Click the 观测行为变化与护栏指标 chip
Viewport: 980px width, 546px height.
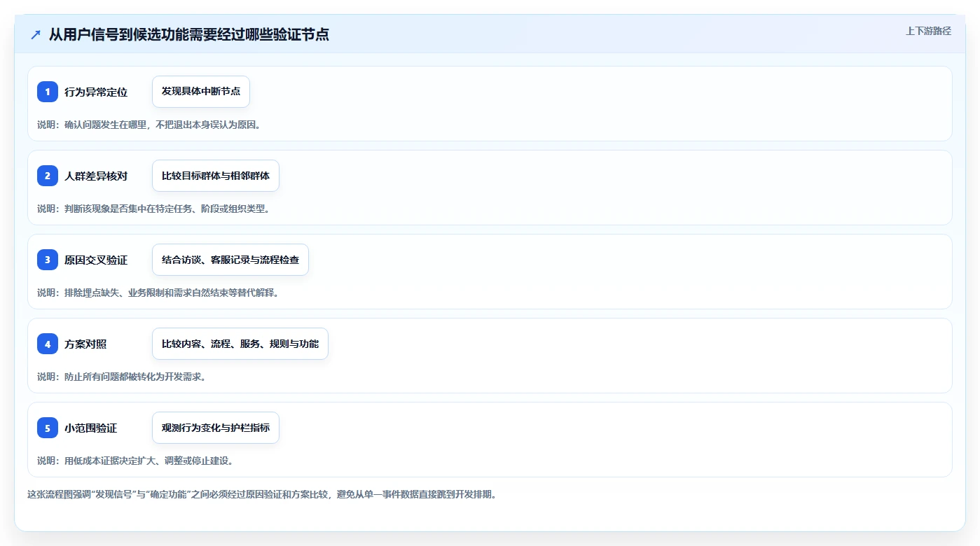click(216, 428)
